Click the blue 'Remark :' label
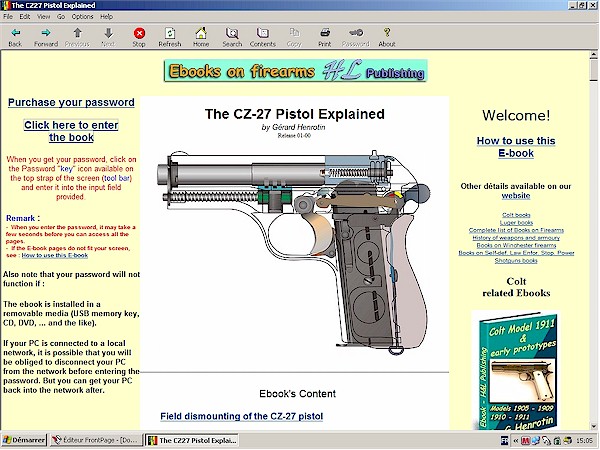 (x=23, y=218)
